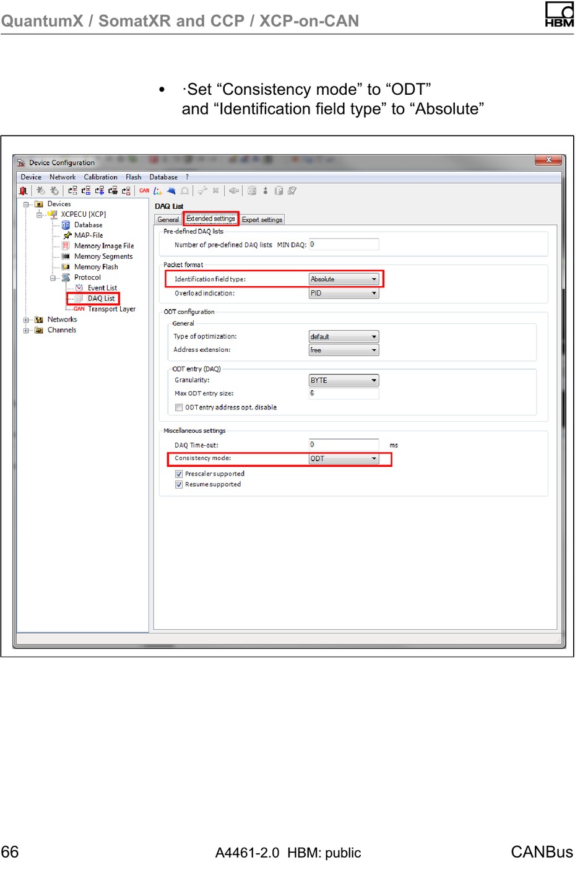Screen dimensions: 588x875
Task: Click the red exit door toolbar icon
Action: click(24, 191)
